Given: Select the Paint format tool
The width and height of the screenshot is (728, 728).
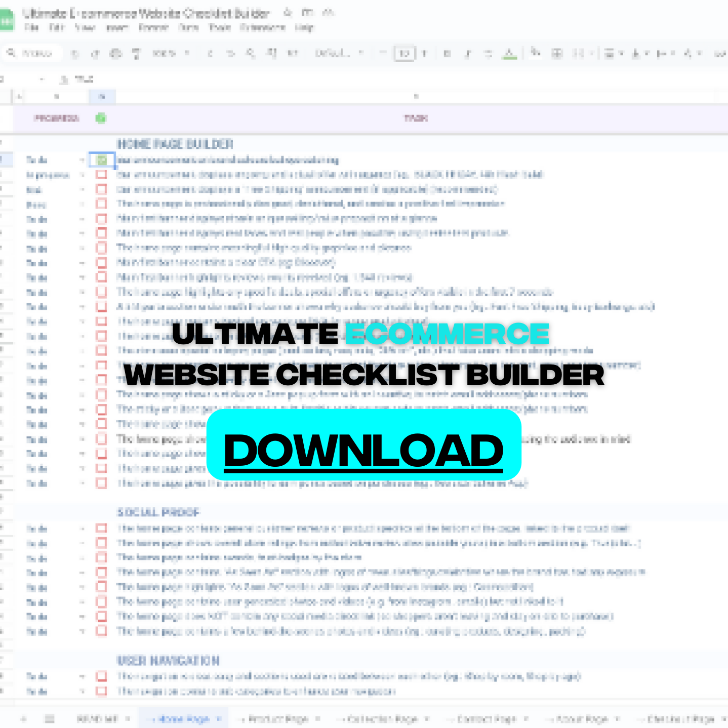Looking at the screenshot, I should 137,54.
